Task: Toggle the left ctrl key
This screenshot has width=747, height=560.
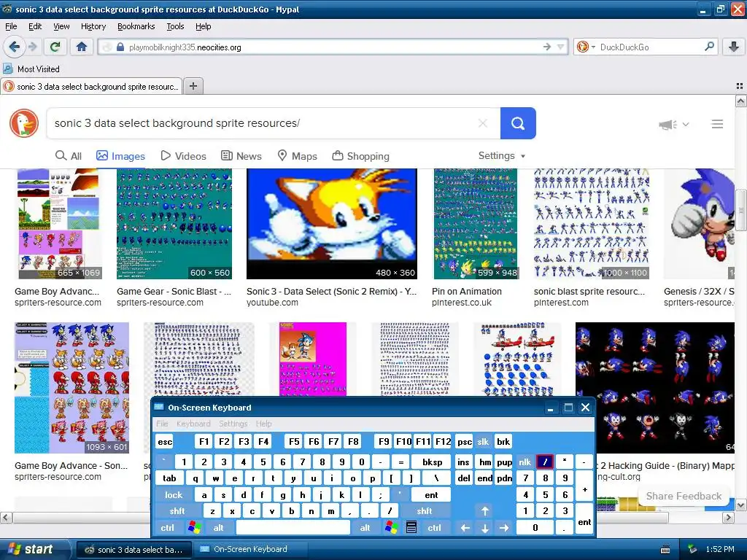Action: coord(167,528)
